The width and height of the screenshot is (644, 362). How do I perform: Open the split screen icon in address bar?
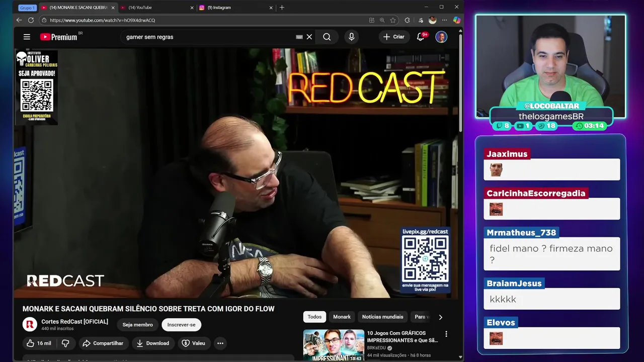click(372, 20)
